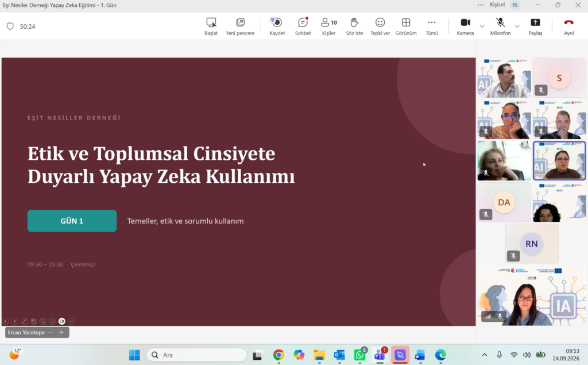Open more slide show options
The height and width of the screenshot is (365, 588).
(x=71, y=321)
